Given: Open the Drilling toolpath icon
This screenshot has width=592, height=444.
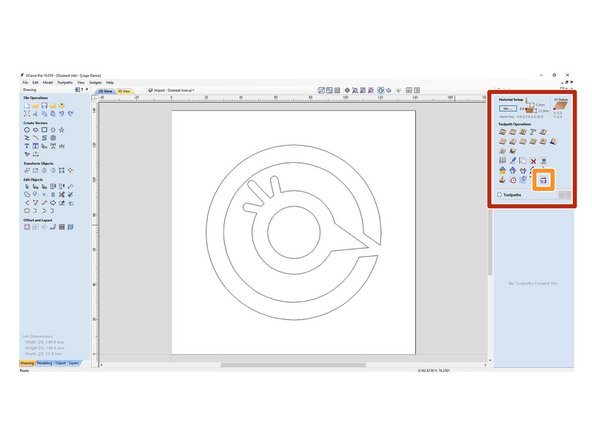Looking at the screenshot, I should pos(523,132).
